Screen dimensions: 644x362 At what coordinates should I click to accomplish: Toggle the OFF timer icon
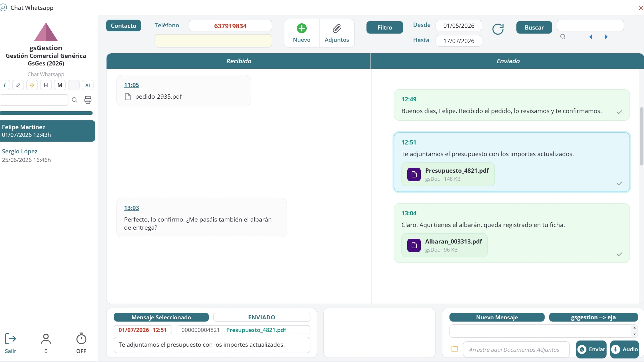81,339
